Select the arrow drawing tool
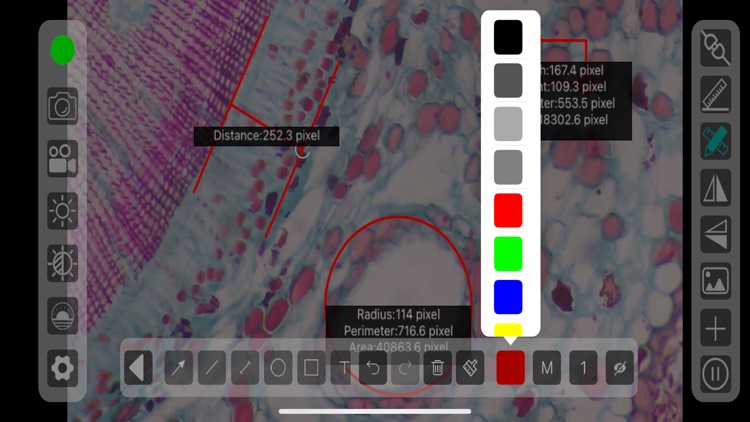 pos(178,367)
